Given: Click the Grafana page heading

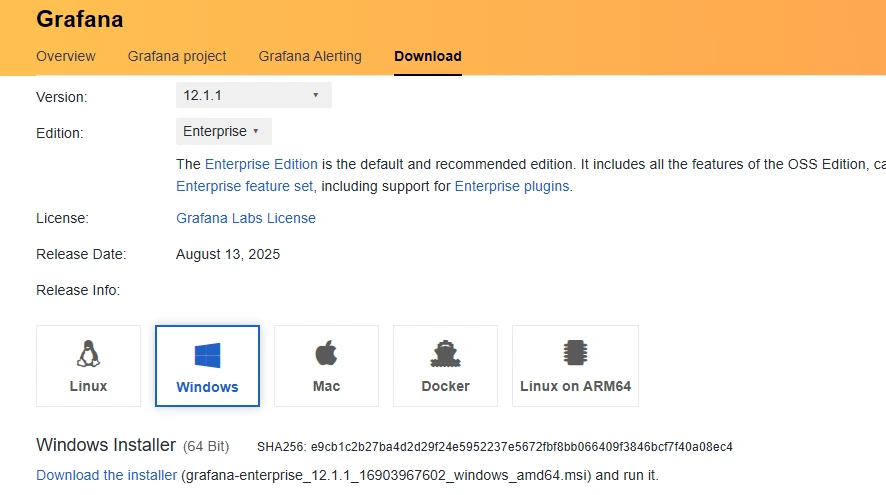Looking at the screenshot, I should click(80, 19).
